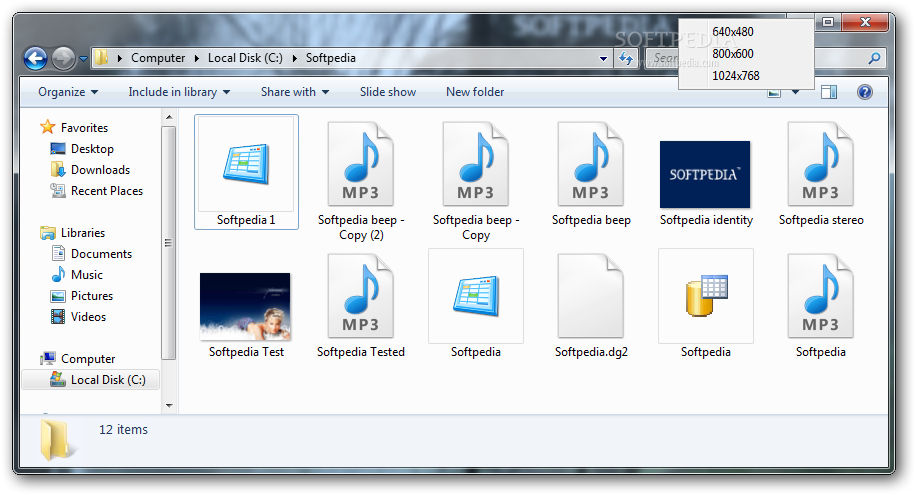The height and width of the screenshot is (495, 916).
Task: Select Computer in the address breadcrumb
Action: [158, 58]
